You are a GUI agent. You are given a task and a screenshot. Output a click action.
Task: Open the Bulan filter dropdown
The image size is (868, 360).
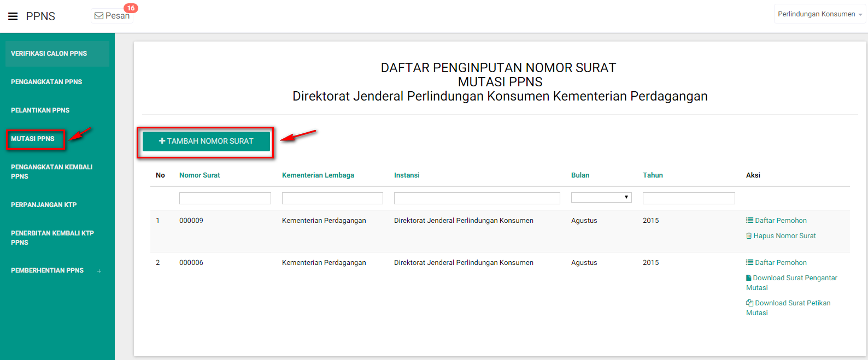[601, 197]
